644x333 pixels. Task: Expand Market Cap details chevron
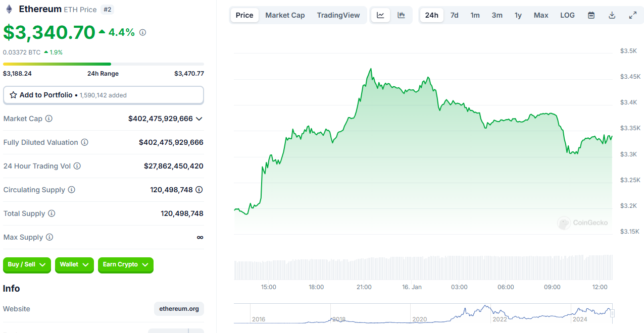pos(199,119)
